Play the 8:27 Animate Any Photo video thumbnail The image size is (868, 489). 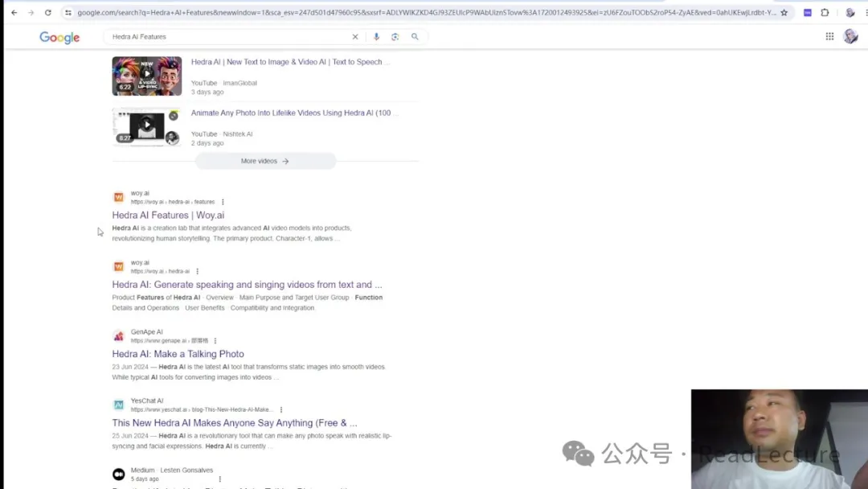point(146,126)
